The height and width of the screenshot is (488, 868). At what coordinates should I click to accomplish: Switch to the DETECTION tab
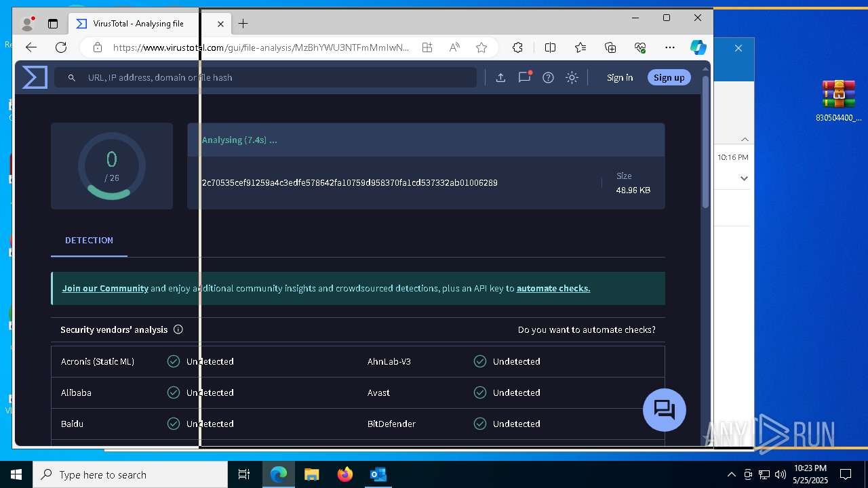(89, 241)
